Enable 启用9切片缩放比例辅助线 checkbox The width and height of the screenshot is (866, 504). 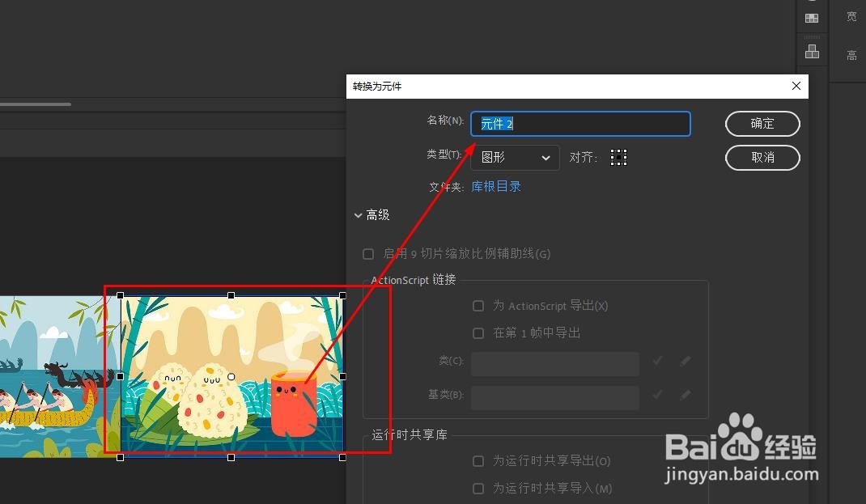point(368,254)
